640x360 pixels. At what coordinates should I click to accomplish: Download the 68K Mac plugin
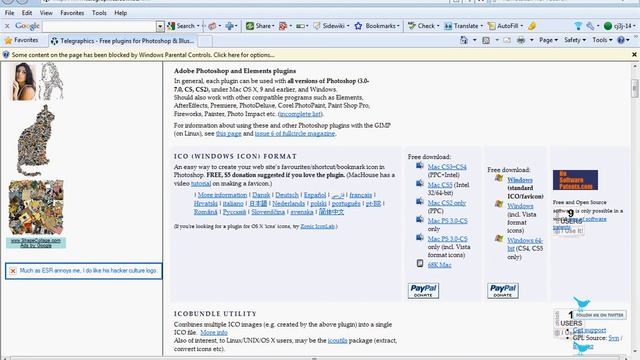tap(440, 265)
